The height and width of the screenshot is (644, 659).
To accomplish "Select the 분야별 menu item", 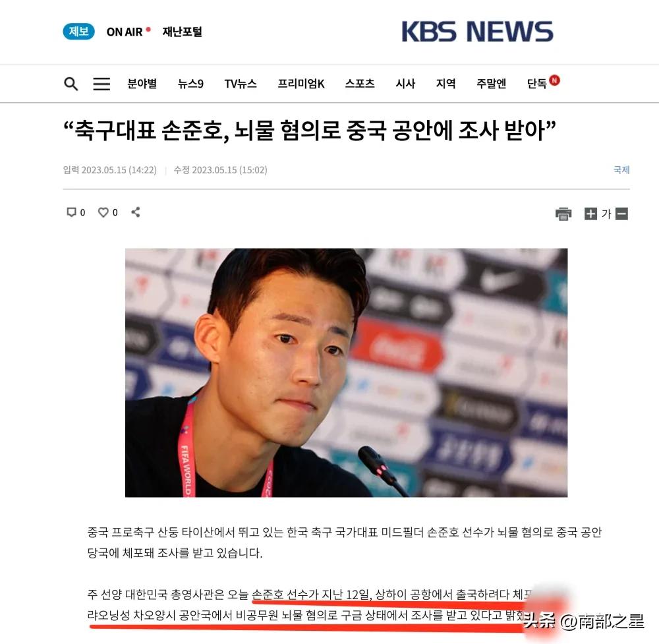I will [x=142, y=84].
